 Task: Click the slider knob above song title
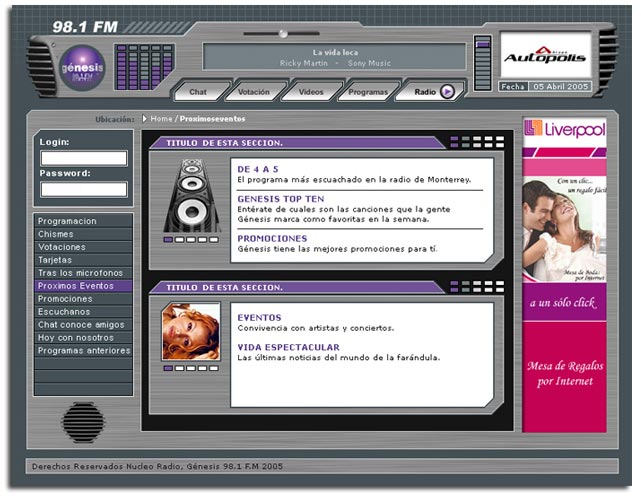coord(282,34)
